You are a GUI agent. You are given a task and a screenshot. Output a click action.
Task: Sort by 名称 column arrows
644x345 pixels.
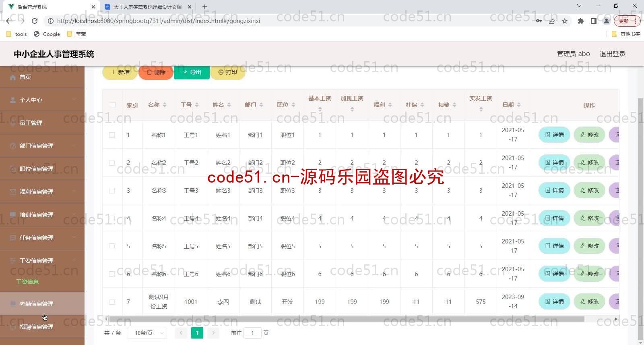click(x=165, y=105)
